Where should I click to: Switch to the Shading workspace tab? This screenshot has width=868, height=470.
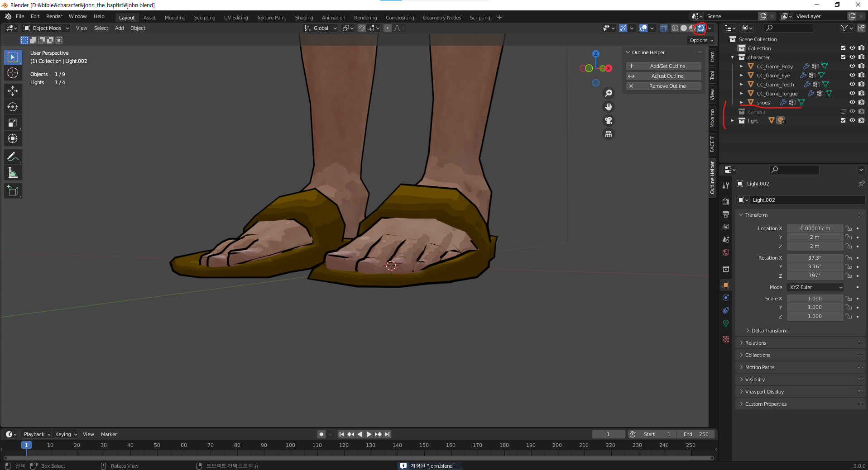pos(304,18)
